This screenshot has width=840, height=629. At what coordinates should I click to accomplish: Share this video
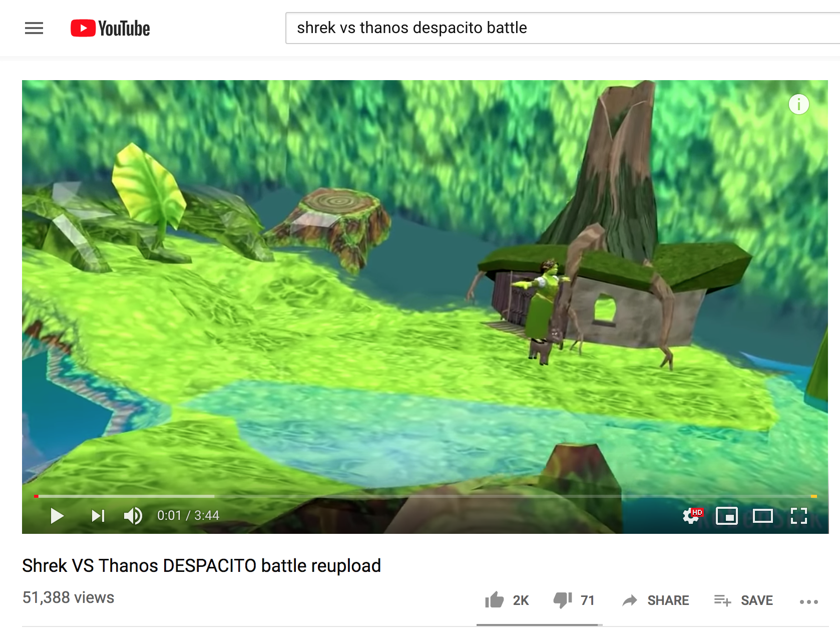coord(655,600)
